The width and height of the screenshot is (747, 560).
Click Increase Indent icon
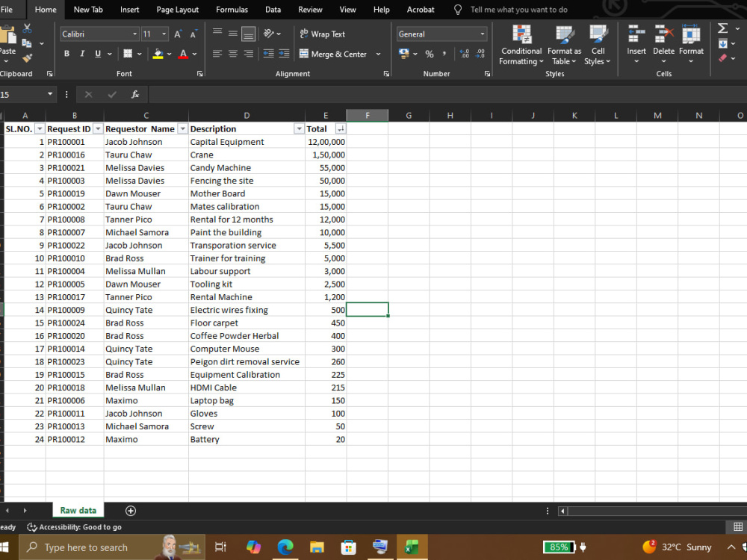click(x=284, y=54)
